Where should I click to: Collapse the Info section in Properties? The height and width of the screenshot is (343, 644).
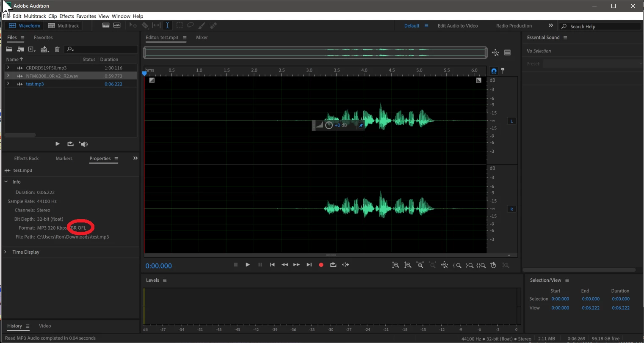tap(6, 182)
